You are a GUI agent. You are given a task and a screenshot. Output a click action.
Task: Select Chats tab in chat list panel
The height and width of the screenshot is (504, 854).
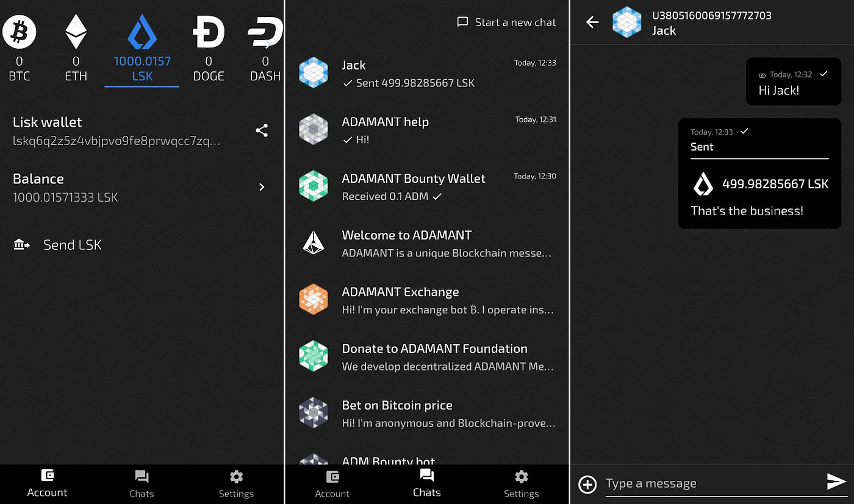(427, 484)
